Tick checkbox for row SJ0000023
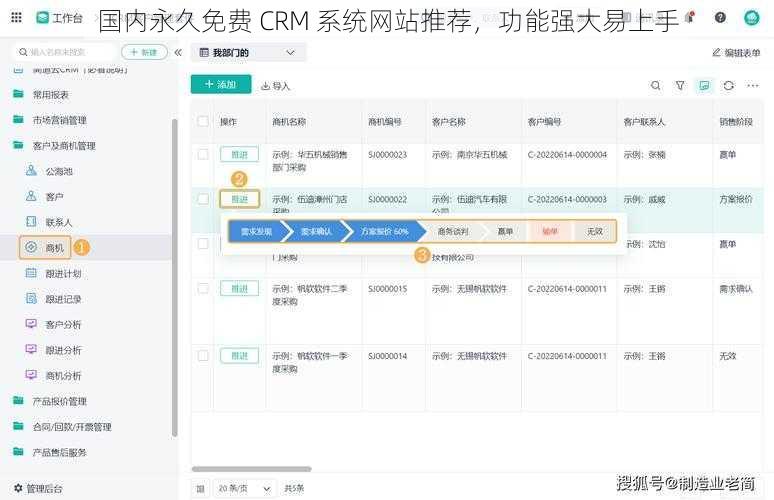The image size is (774, 500). 203,154
